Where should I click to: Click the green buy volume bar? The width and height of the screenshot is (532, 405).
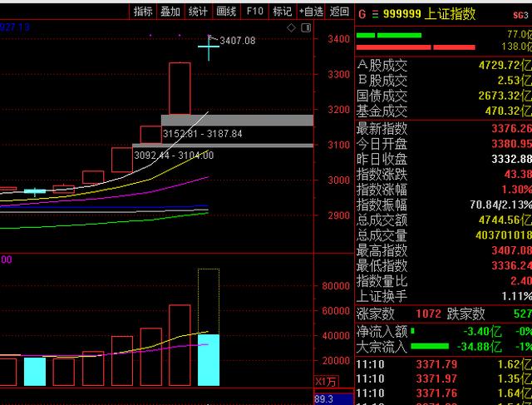click(389, 35)
